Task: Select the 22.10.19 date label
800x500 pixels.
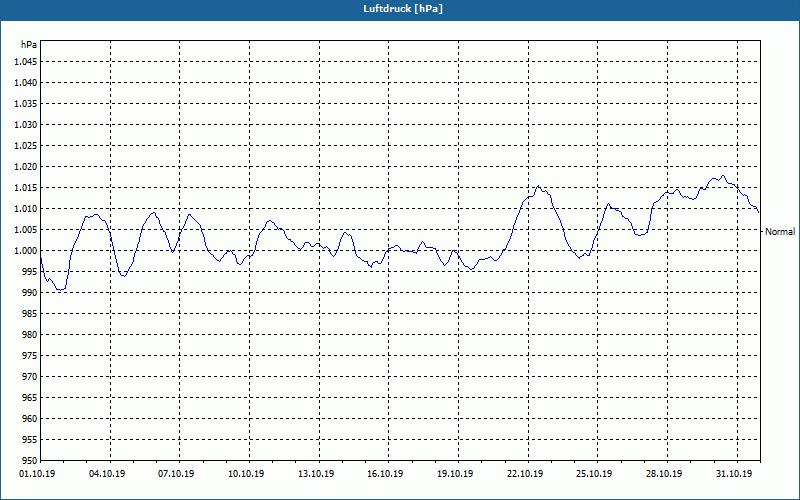Action: 525,474
